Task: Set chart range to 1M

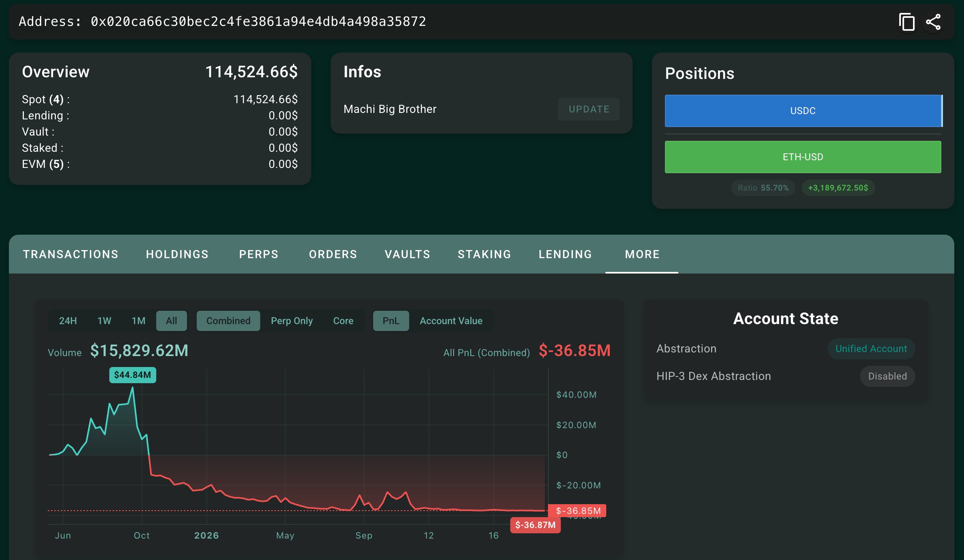Action: [139, 321]
